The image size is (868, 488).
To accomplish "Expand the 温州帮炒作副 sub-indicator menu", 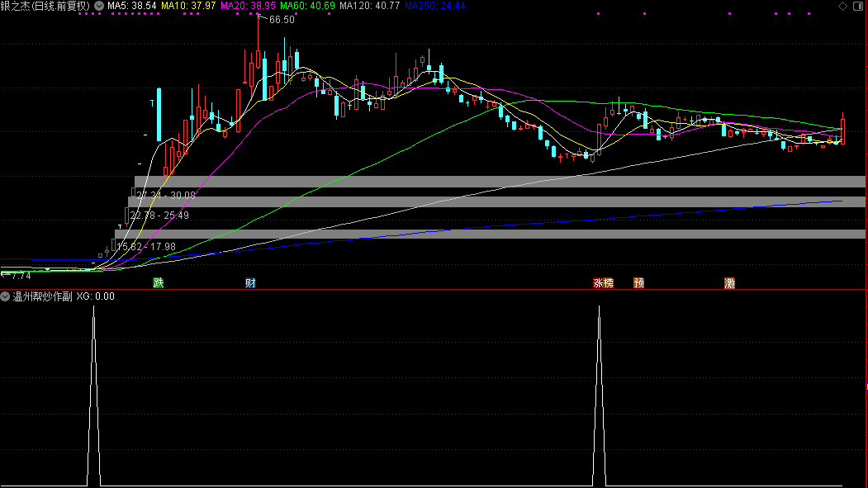I will 5,296.
